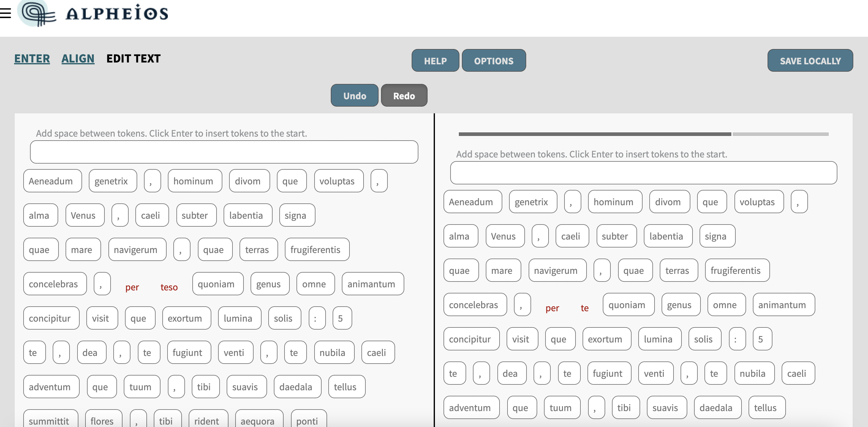Open the OPTIONS panel
This screenshot has height=427, width=868.
tap(494, 61)
